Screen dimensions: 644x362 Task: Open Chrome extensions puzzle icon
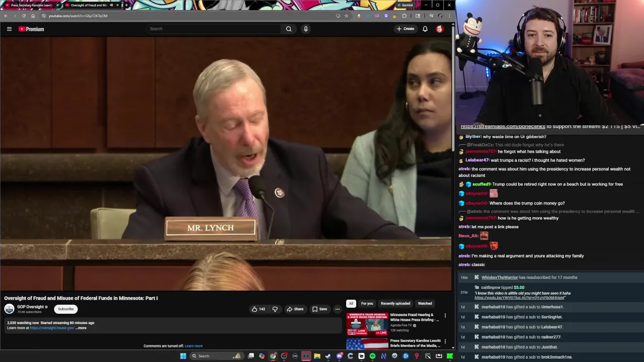[x=404, y=16]
